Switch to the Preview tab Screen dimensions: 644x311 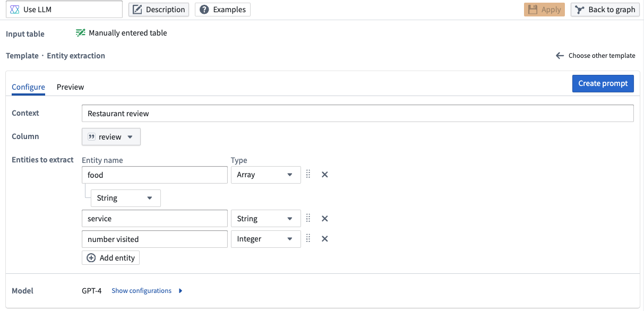coord(70,87)
